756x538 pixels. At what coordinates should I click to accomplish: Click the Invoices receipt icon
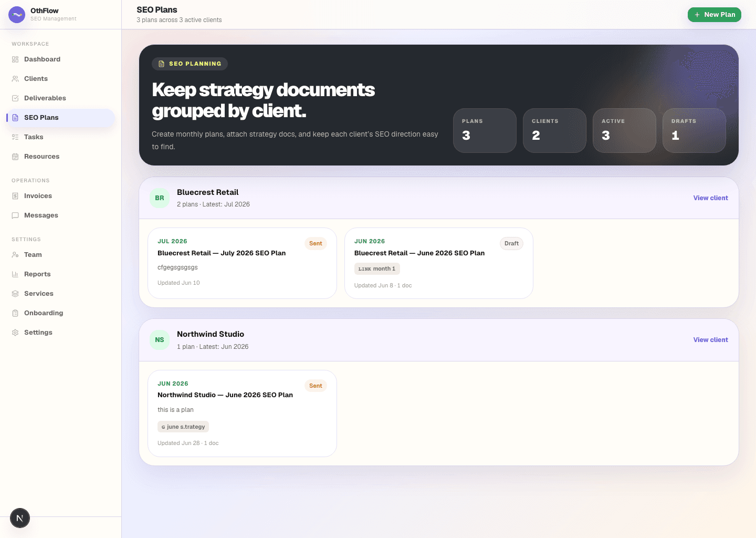click(x=15, y=196)
